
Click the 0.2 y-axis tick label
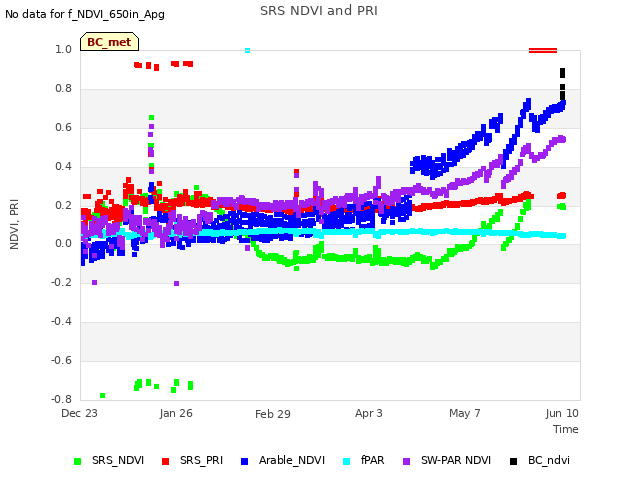63,205
